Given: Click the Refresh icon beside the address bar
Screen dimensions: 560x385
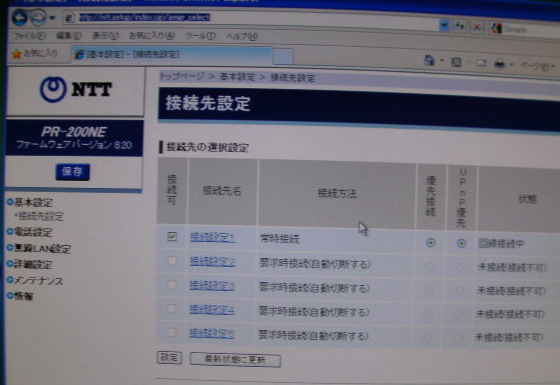Looking at the screenshot, I should 460,26.
